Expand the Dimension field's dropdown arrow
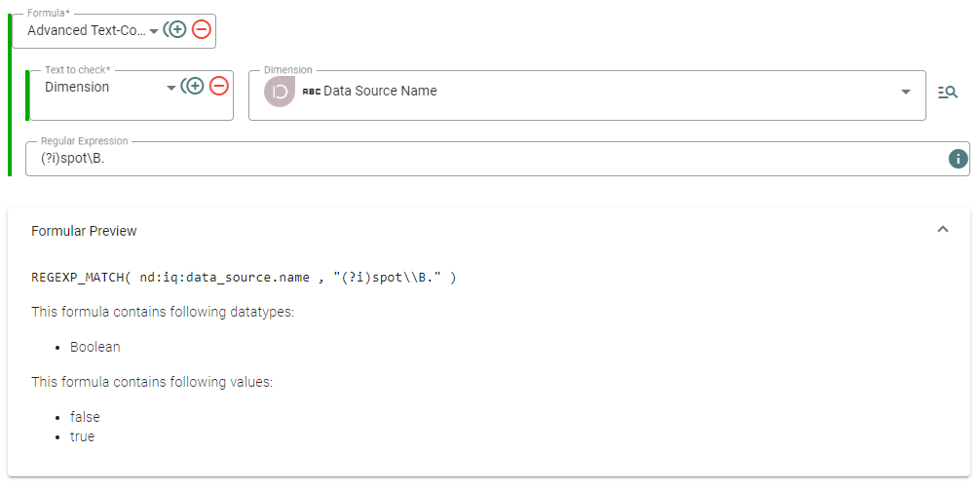The width and height of the screenshot is (980, 489). point(906,92)
